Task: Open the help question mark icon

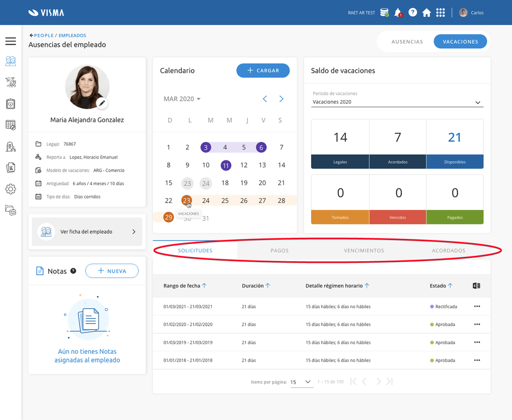Action: click(x=413, y=12)
